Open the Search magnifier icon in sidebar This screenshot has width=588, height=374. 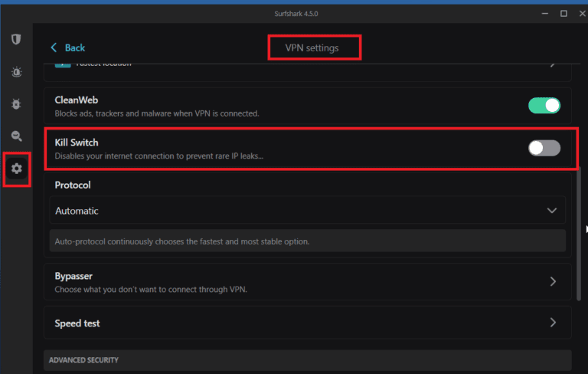click(x=17, y=136)
